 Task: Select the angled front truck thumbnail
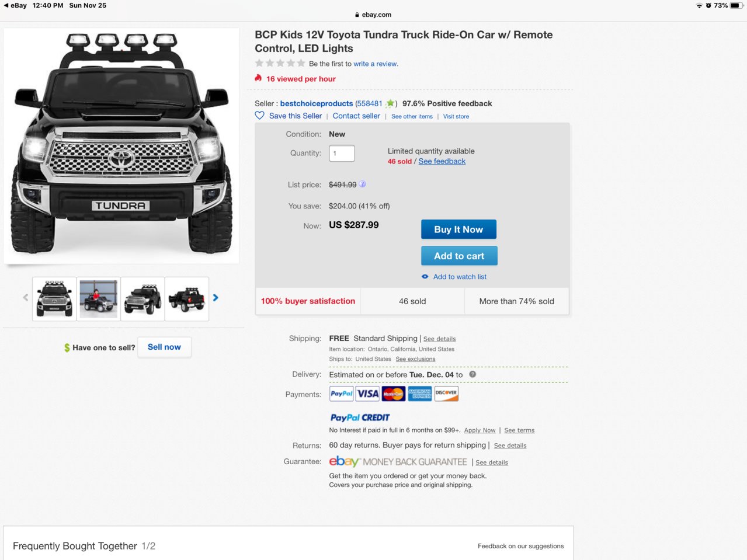tap(143, 298)
